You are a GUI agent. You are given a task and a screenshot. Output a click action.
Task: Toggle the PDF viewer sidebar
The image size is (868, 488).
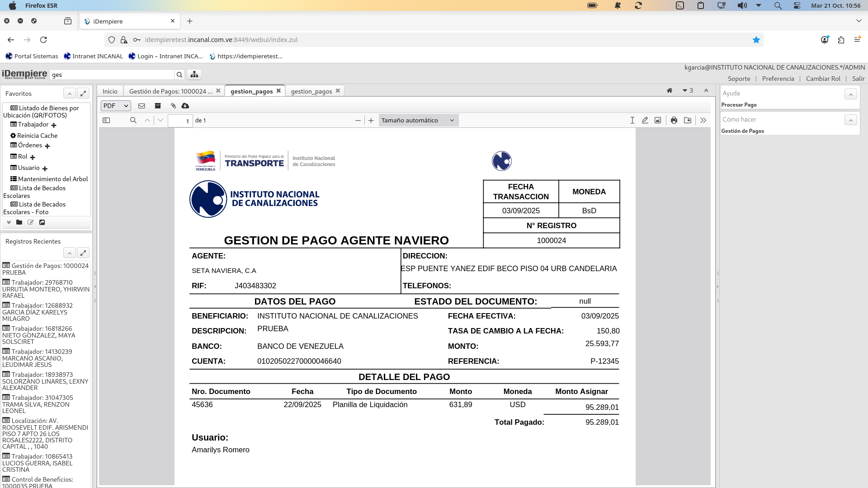tap(106, 120)
